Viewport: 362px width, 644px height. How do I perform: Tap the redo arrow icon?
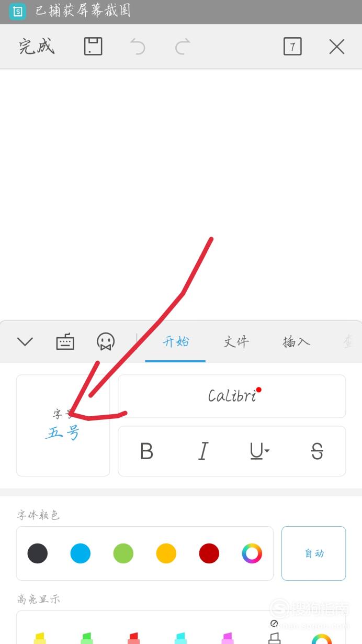pos(182,47)
